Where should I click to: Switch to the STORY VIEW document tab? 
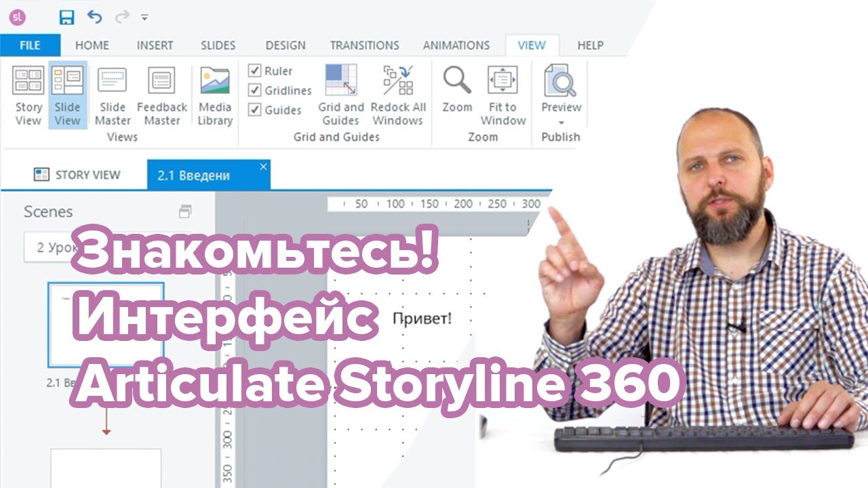tap(77, 175)
